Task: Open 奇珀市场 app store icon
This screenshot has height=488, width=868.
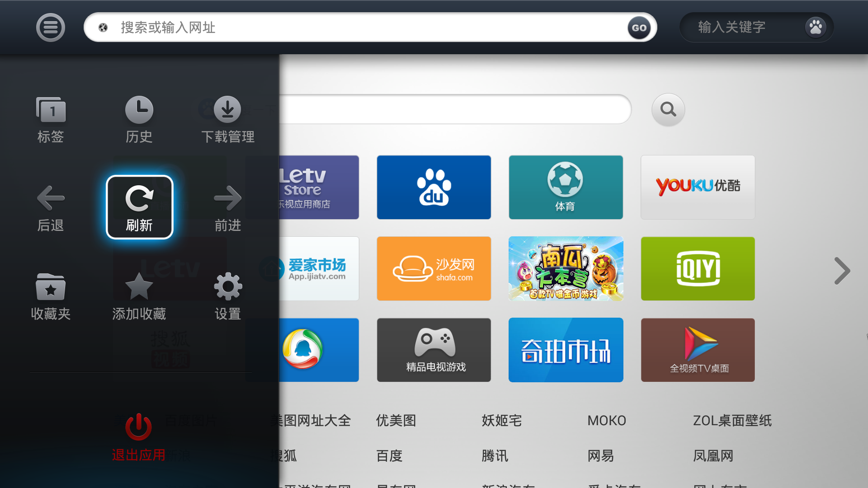Action: click(566, 350)
